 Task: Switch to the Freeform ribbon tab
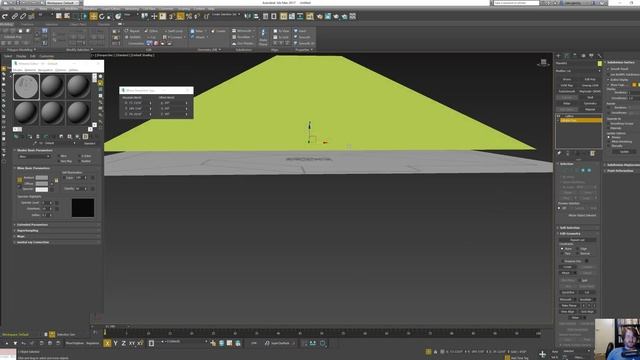pyautogui.click(x=27, y=24)
